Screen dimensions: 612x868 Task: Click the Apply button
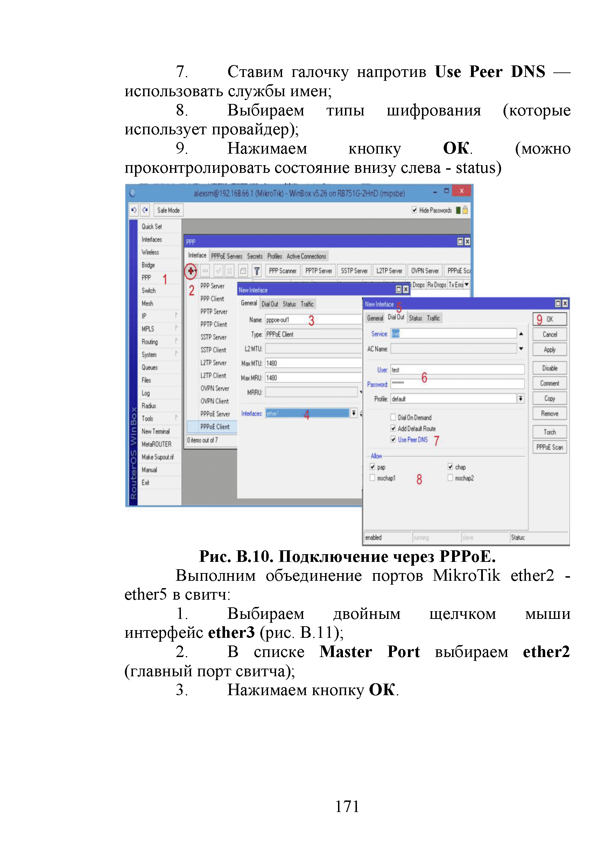click(550, 350)
